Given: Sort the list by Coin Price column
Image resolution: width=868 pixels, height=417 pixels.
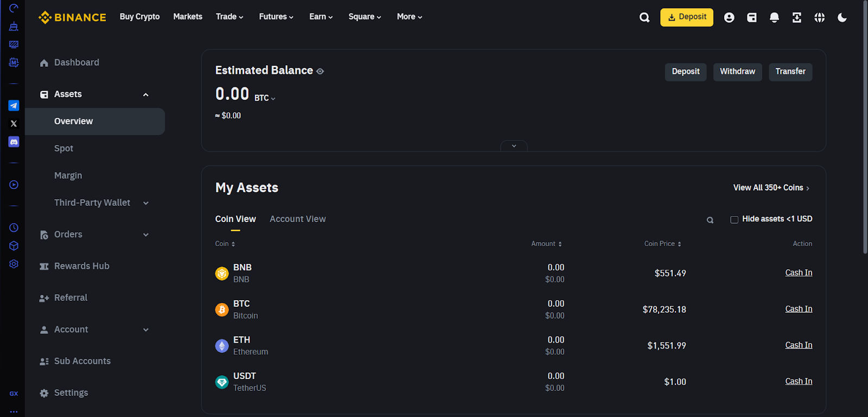Looking at the screenshot, I should point(663,244).
